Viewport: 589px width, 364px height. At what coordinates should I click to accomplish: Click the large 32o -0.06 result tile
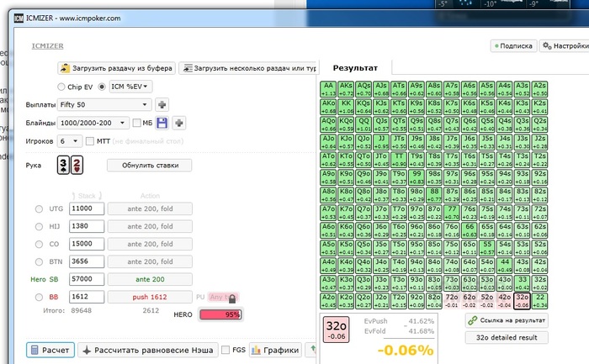(x=337, y=329)
